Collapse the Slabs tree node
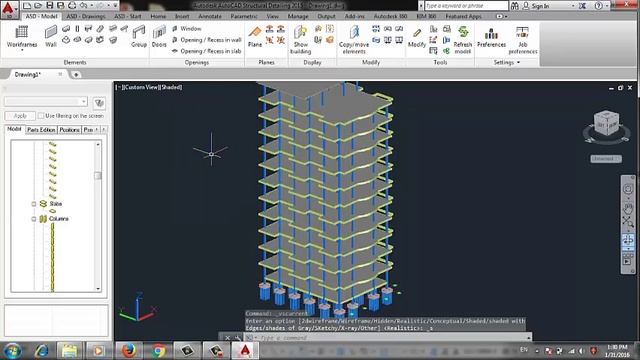The width and height of the screenshot is (640, 360). coord(34,204)
